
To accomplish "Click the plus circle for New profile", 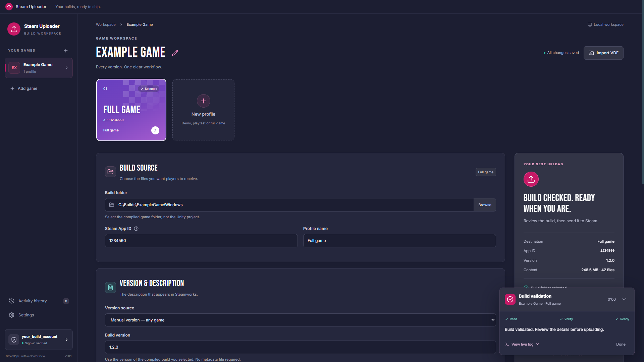I will coord(203,101).
